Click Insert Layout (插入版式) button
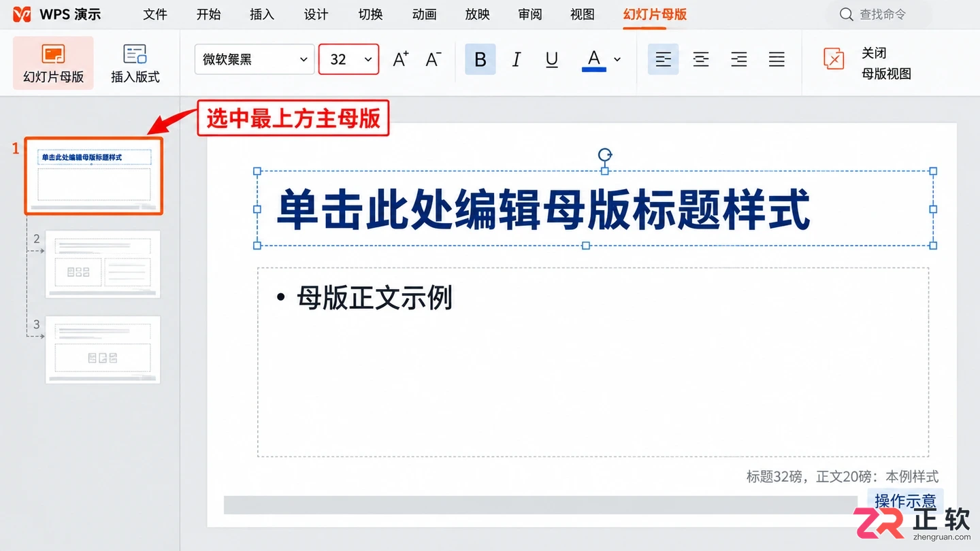 pos(135,63)
